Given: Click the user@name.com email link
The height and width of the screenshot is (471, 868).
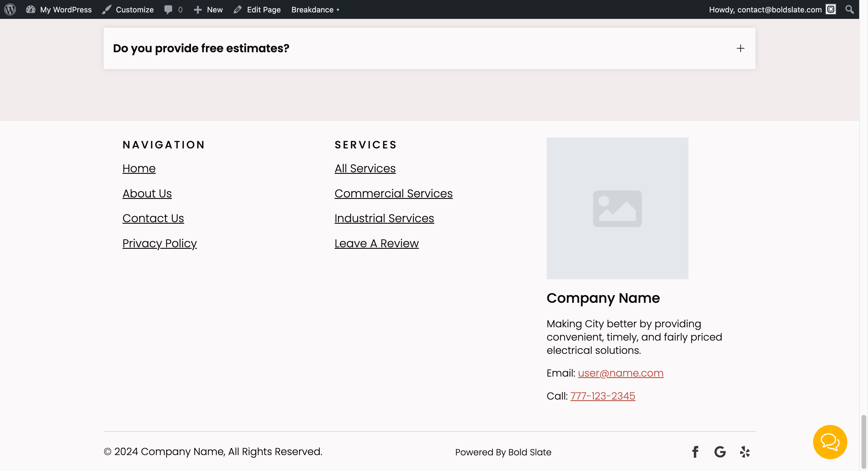Looking at the screenshot, I should (x=620, y=373).
